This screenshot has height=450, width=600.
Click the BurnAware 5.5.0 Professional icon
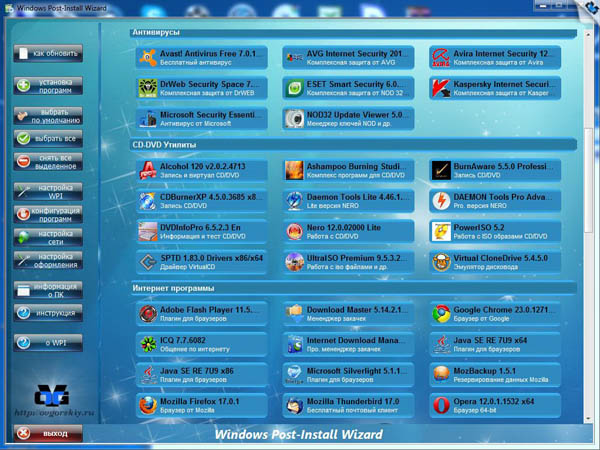coord(441,171)
